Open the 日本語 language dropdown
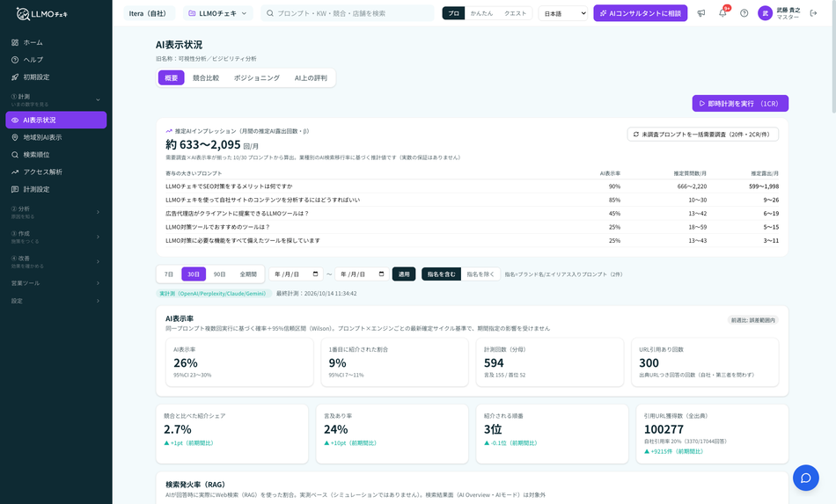Image resolution: width=836 pixels, height=504 pixels. pos(563,13)
